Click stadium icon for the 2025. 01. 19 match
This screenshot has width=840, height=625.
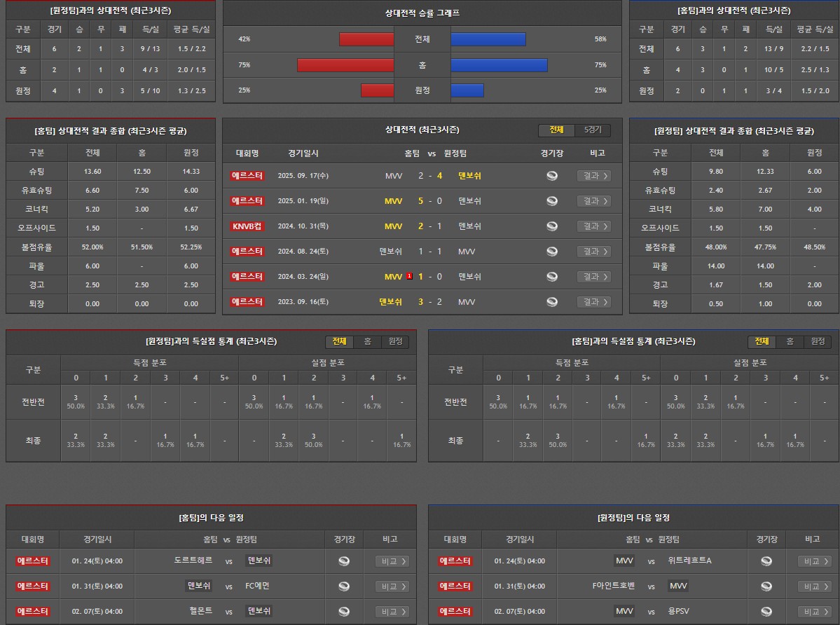[x=552, y=201]
